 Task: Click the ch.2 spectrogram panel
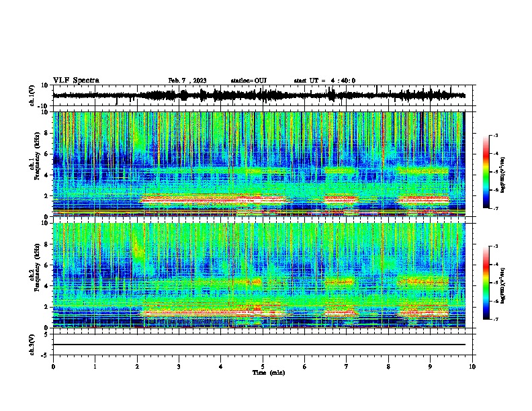(x=259, y=275)
